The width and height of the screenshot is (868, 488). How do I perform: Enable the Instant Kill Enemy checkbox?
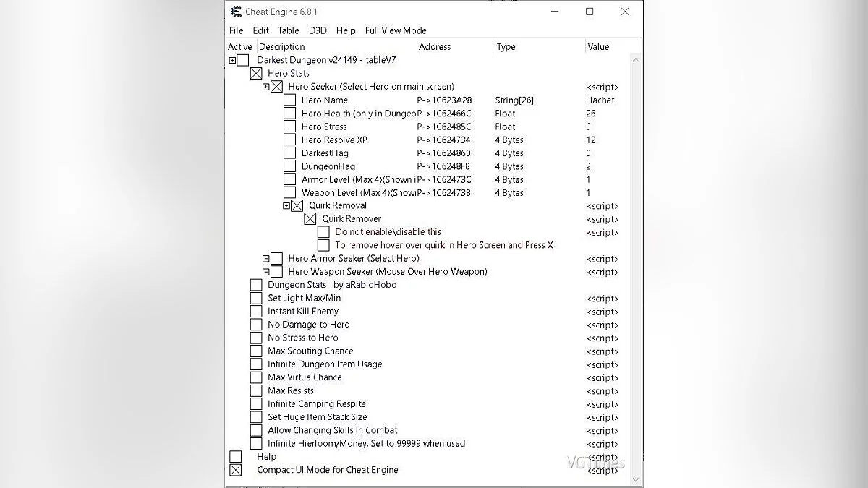pyautogui.click(x=256, y=312)
